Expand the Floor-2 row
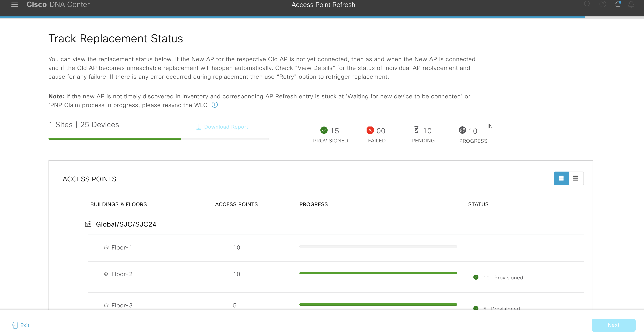Viewport: 644px width, 334px height. [x=122, y=274]
